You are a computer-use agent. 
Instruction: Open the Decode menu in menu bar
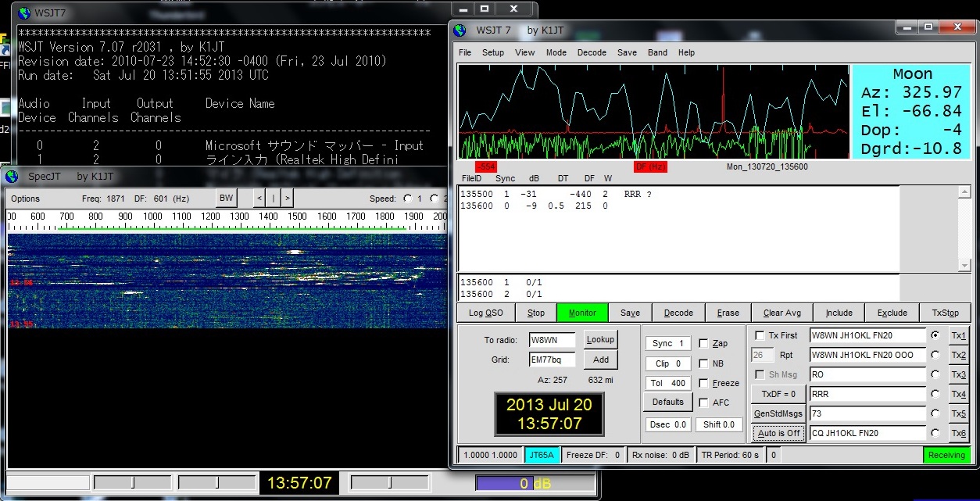tap(592, 52)
